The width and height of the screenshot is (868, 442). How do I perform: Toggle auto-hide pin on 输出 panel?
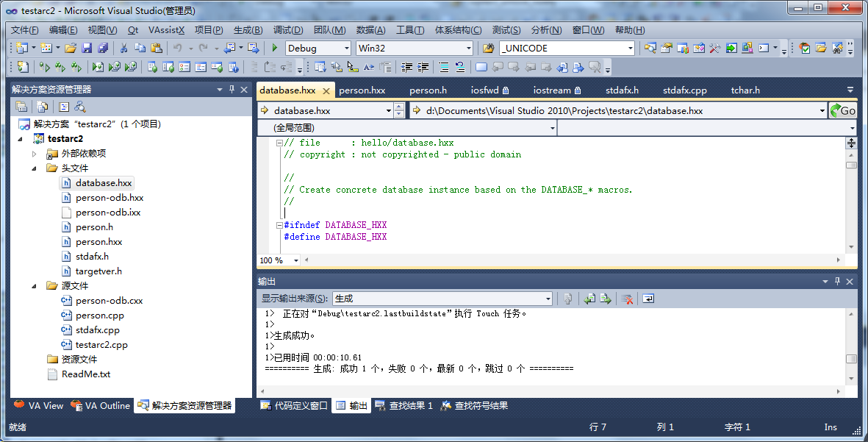[838, 282]
